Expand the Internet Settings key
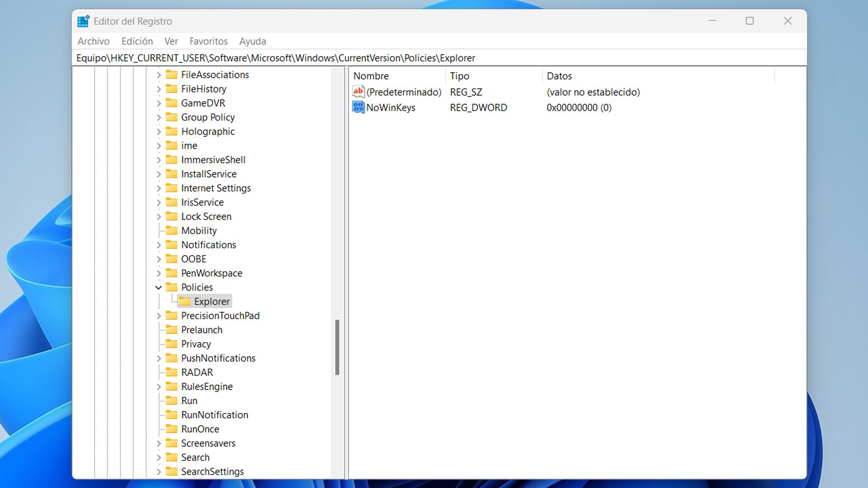Image resolution: width=868 pixels, height=488 pixels. click(159, 188)
